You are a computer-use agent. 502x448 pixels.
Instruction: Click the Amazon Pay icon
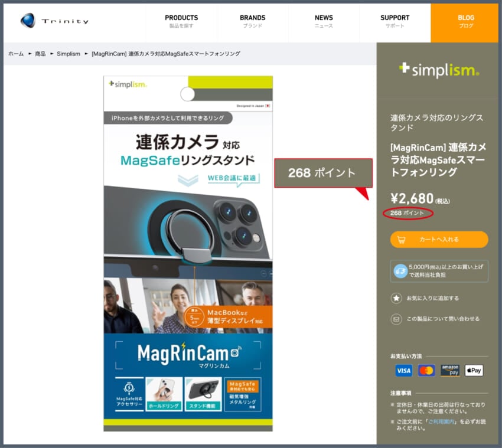(450, 371)
